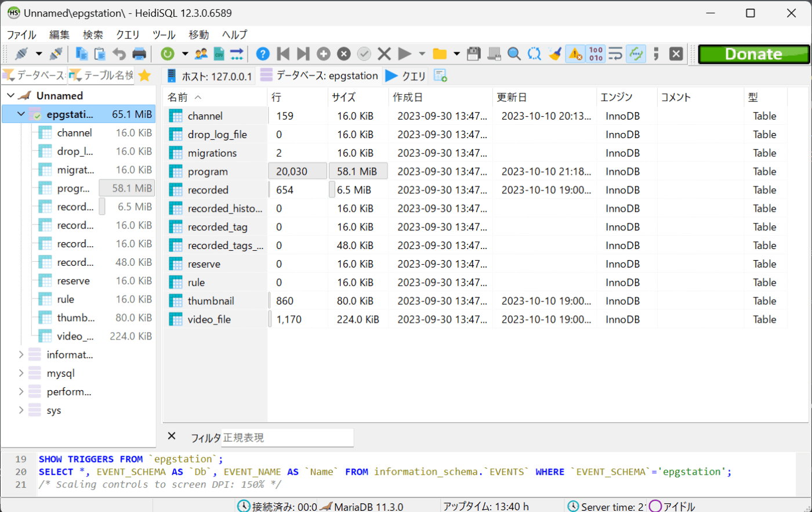Open the ヘルプ menu
Viewport: 812px width, 512px height.
(x=234, y=35)
